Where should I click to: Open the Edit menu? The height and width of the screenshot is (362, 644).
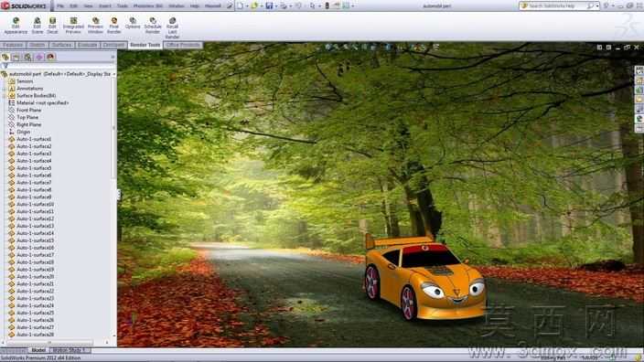point(73,6)
